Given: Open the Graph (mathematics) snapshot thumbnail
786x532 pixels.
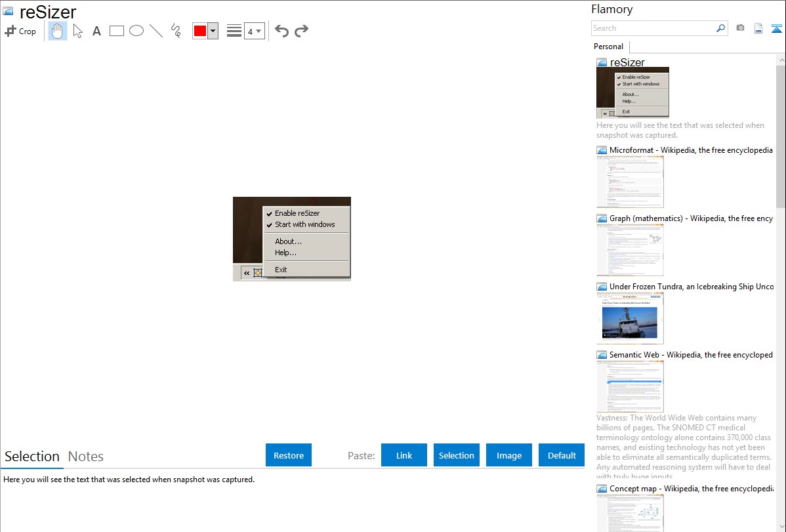Looking at the screenshot, I should coord(630,250).
